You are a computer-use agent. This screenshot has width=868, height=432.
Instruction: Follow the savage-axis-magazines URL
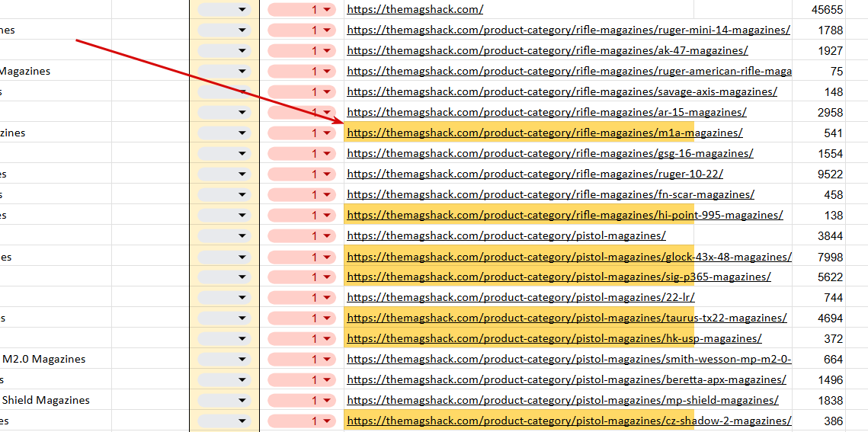(x=562, y=92)
